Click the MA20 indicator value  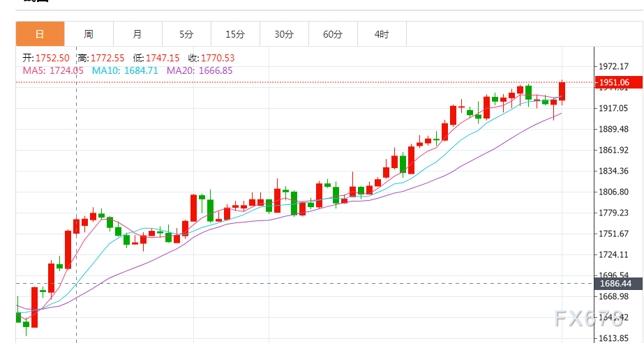click(x=200, y=70)
